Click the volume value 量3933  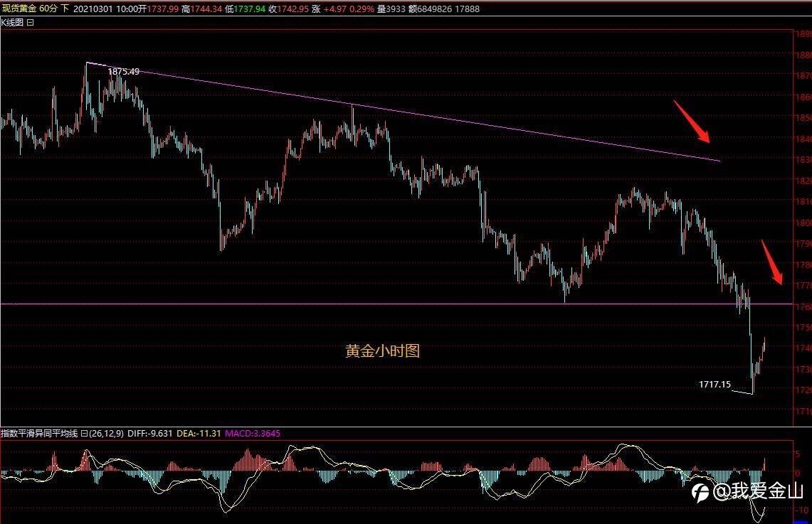coord(391,9)
